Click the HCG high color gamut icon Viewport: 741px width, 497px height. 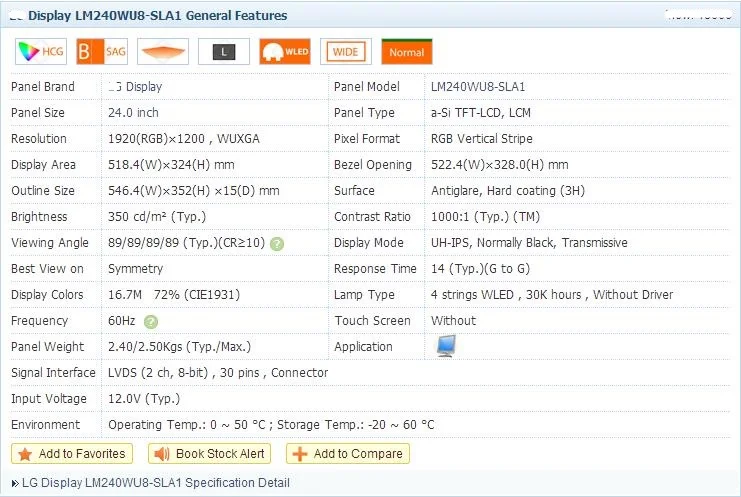pyautogui.click(x=40, y=51)
